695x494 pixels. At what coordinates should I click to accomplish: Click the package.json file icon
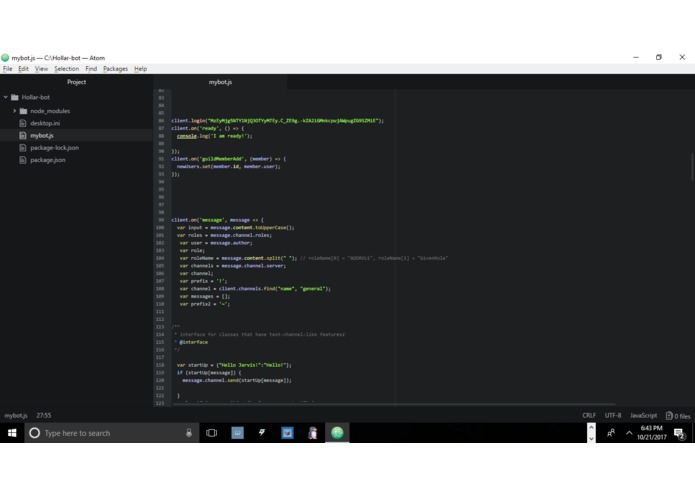point(23,160)
